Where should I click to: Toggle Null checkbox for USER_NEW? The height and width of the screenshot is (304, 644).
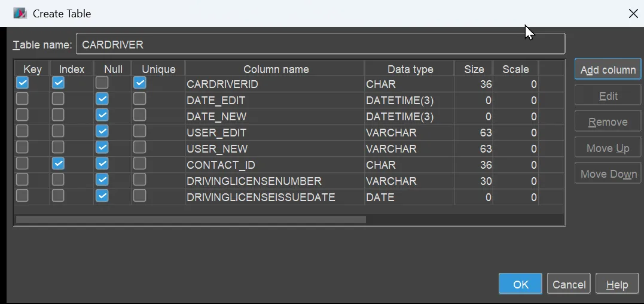pos(102,147)
